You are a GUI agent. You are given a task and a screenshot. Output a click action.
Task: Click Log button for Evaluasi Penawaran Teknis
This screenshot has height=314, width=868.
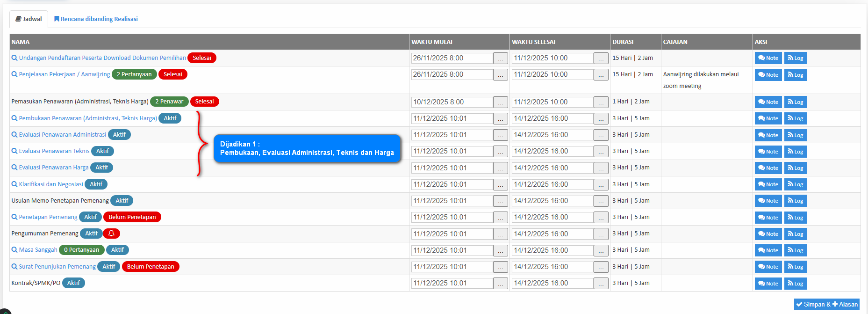point(795,152)
